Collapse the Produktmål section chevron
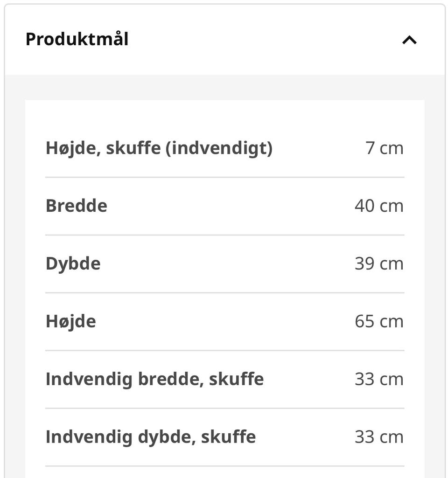This screenshot has height=478, width=448. pyautogui.click(x=409, y=40)
